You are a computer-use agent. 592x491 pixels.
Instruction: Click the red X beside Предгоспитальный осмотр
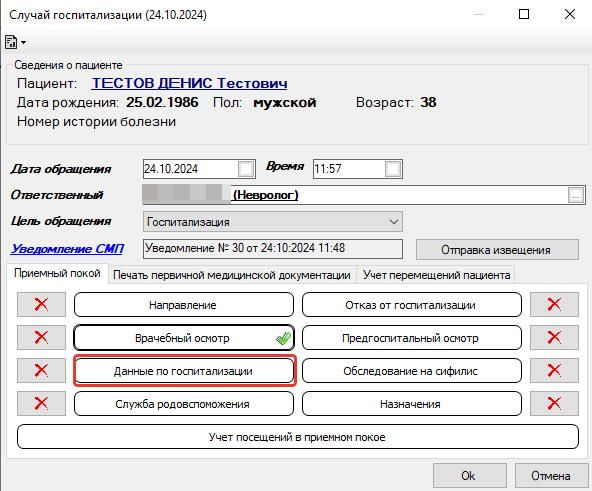click(x=554, y=337)
